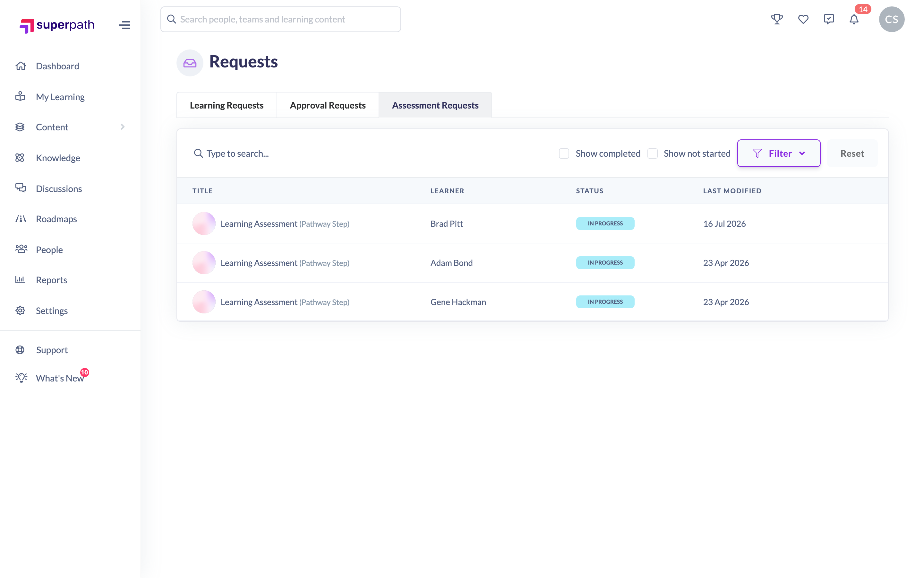Open My Learning from the sidebar
Viewport: 924px width, 578px height.
[60, 97]
